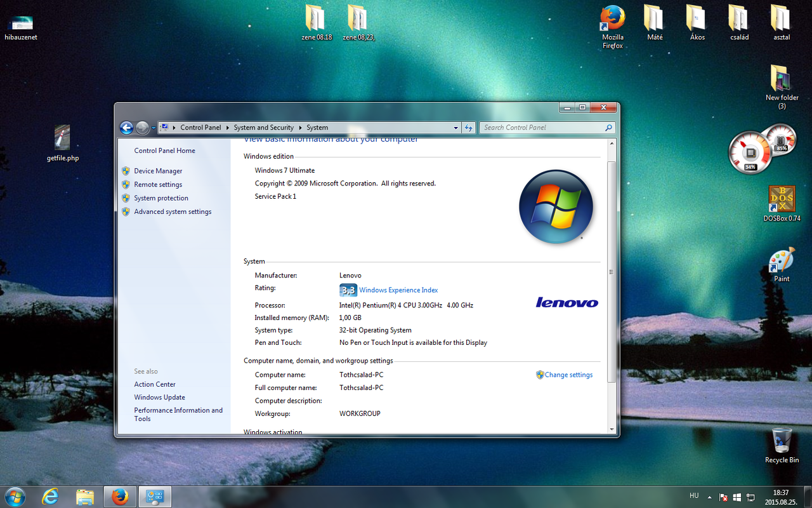Click the shield icon beside System protection
Viewport: 812px width, 508px height.
[126, 198]
